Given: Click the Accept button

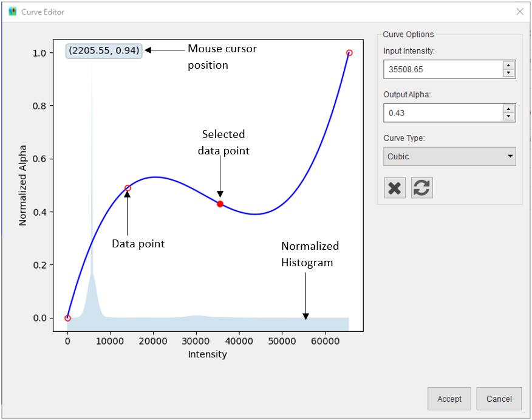Looking at the screenshot, I should pos(449,399).
